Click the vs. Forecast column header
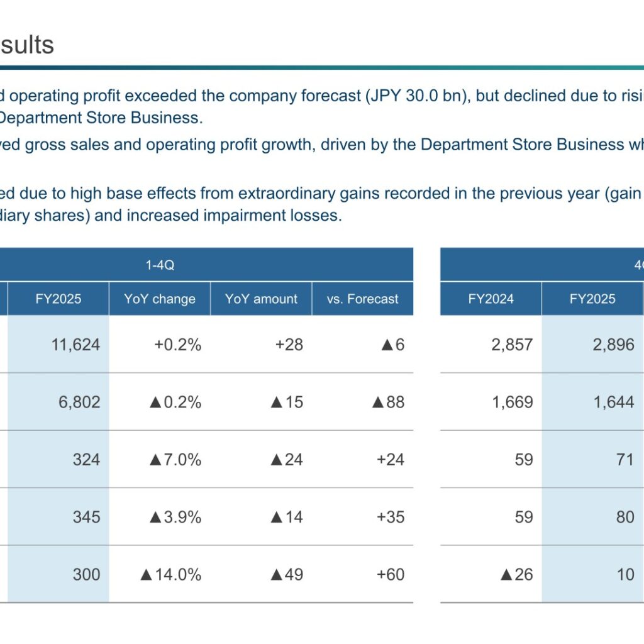This screenshot has width=644, height=644. 363,299
